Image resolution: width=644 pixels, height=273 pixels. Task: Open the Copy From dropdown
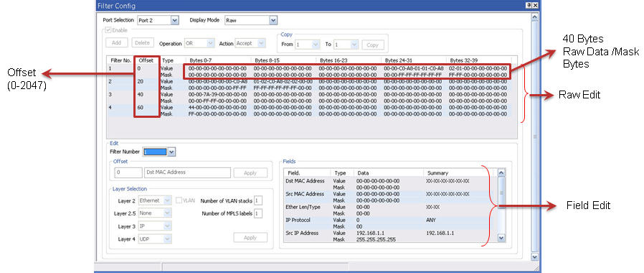pyautogui.click(x=308, y=45)
